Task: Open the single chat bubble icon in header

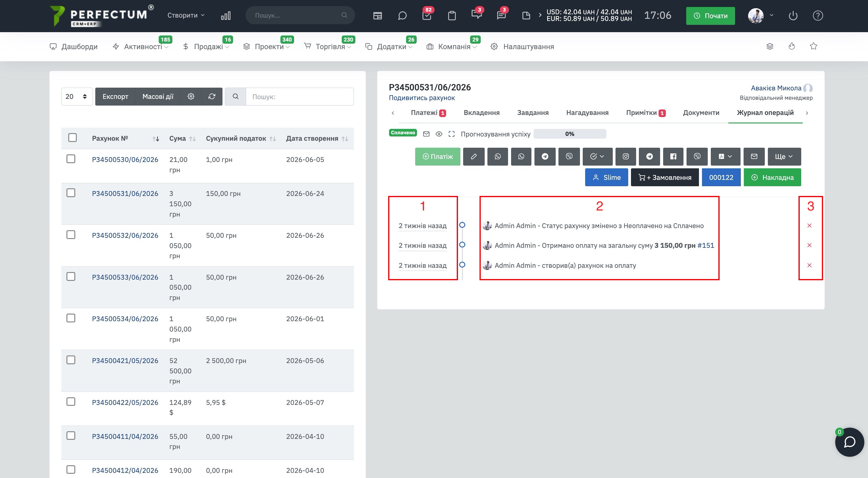Action: click(402, 15)
